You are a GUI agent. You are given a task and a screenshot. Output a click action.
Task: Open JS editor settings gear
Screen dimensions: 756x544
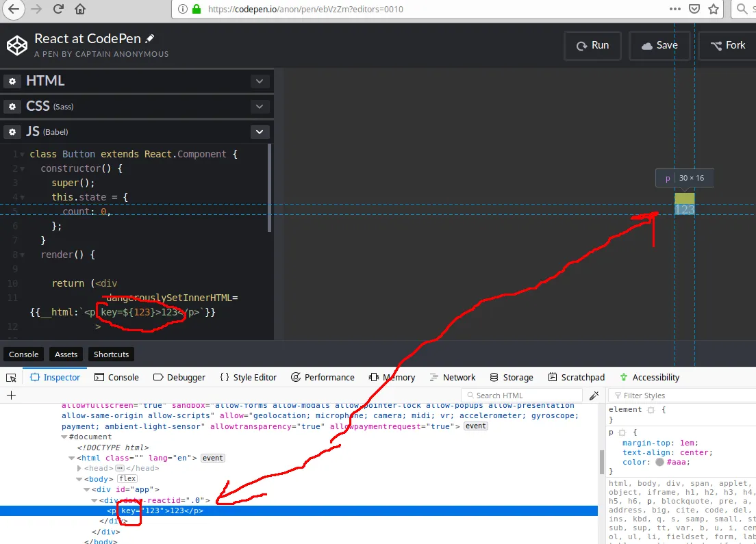(x=12, y=132)
